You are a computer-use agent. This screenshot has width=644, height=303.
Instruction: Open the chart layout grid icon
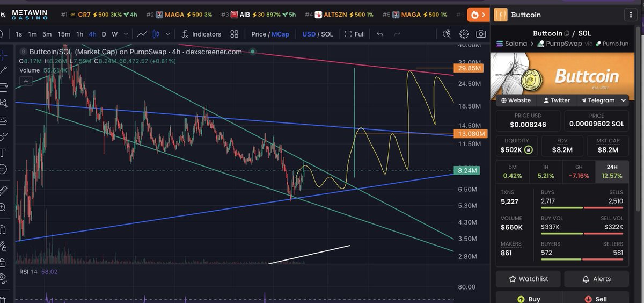click(234, 34)
